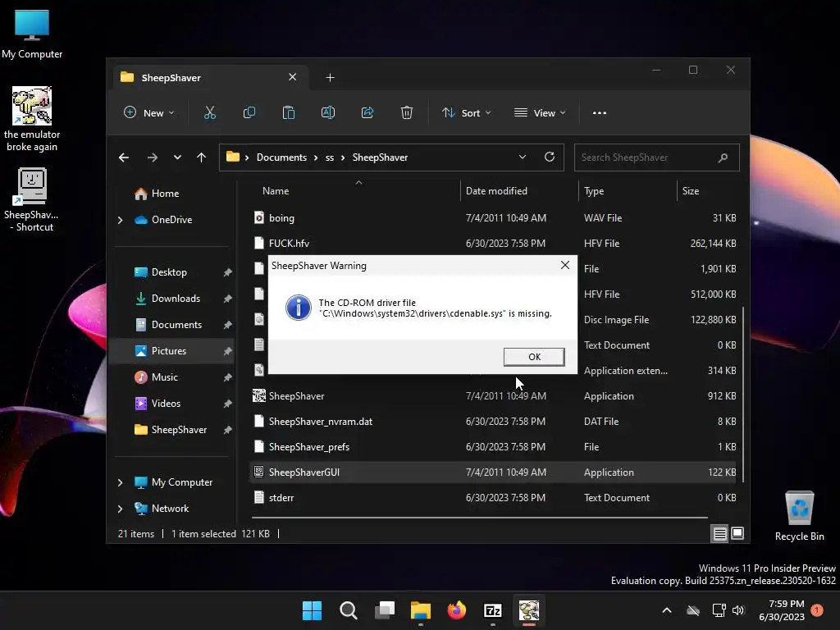Sort by Size column header
The image size is (840, 630).
coord(708,191)
